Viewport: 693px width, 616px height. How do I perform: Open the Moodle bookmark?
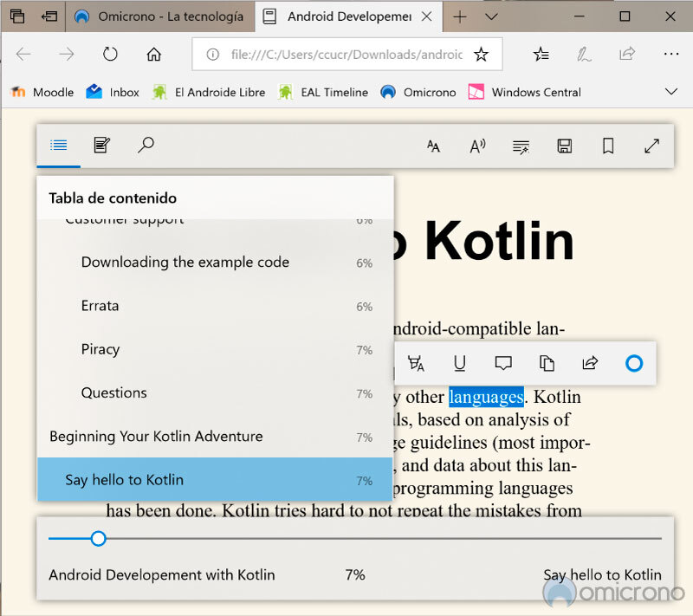tap(42, 93)
